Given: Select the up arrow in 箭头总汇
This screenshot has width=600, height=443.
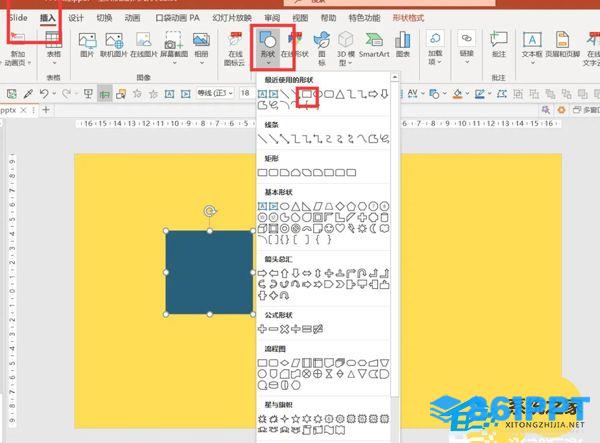Looking at the screenshot, I should (x=284, y=273).
